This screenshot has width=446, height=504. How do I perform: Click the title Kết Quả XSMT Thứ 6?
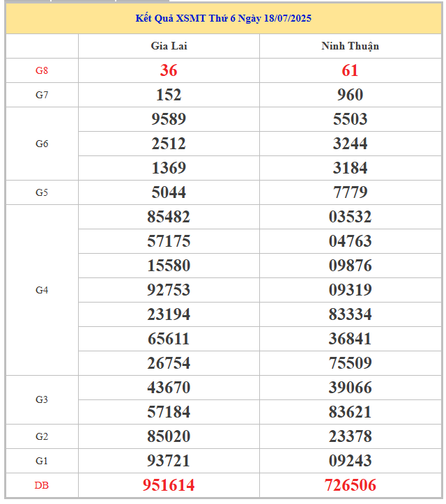click(x=223, y=18)
